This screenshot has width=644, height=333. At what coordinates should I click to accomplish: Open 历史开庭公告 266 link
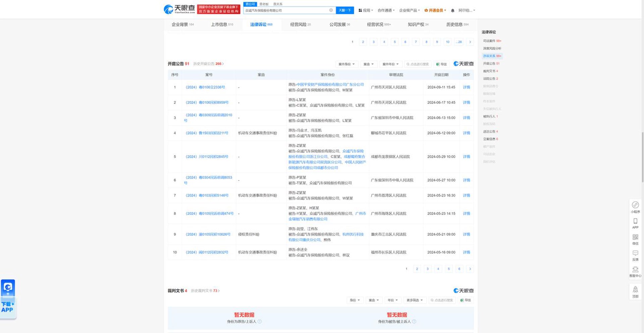tap(208, 64)
